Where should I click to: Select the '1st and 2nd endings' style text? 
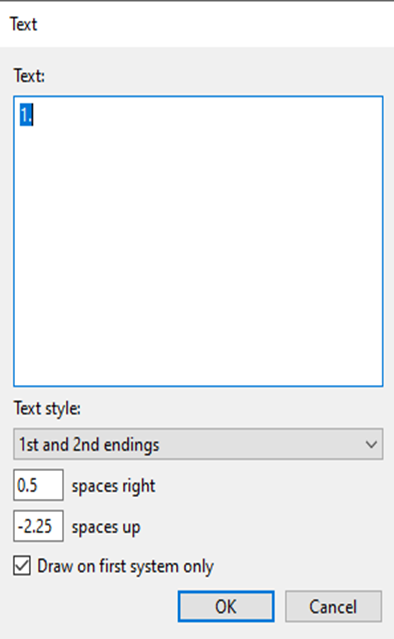point(89,445)
